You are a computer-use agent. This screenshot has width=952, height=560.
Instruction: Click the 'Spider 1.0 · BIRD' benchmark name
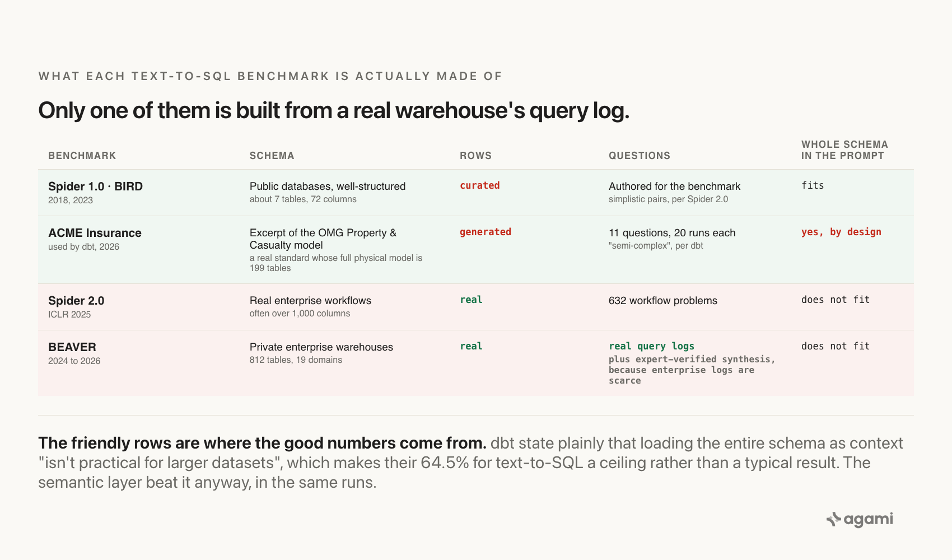tap(95, 186)
